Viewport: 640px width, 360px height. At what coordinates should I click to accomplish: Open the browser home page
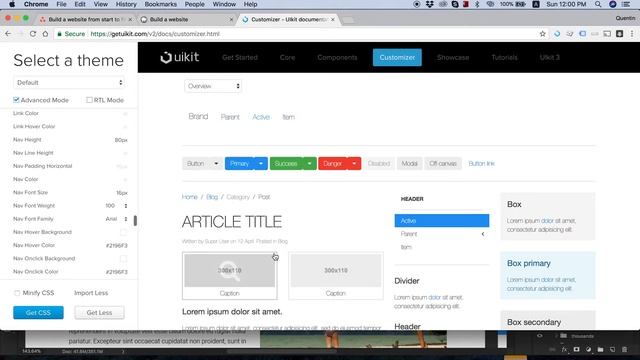pos(45,34)
